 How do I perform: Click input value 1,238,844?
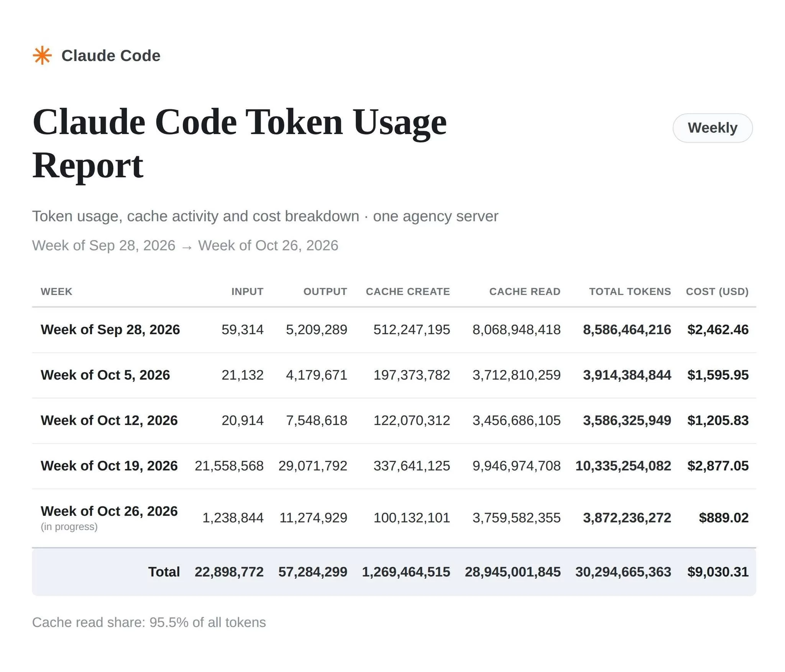233,518
